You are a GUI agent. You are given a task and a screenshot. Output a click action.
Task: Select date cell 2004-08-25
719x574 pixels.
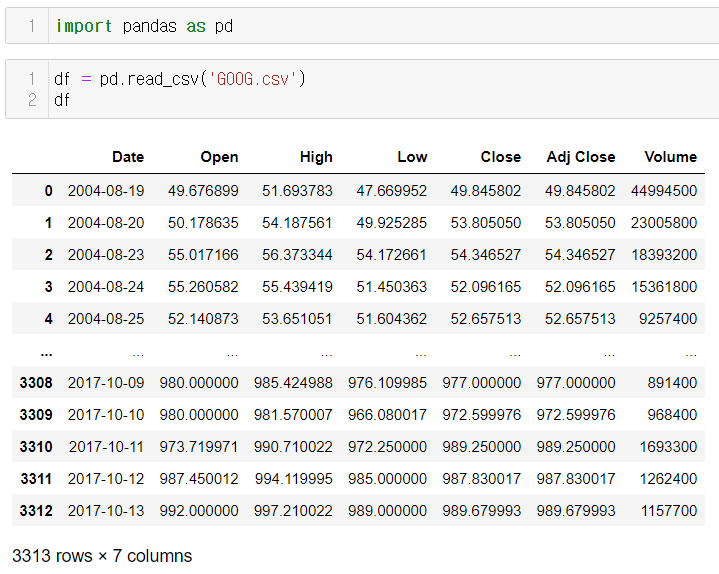coord(106,319)
